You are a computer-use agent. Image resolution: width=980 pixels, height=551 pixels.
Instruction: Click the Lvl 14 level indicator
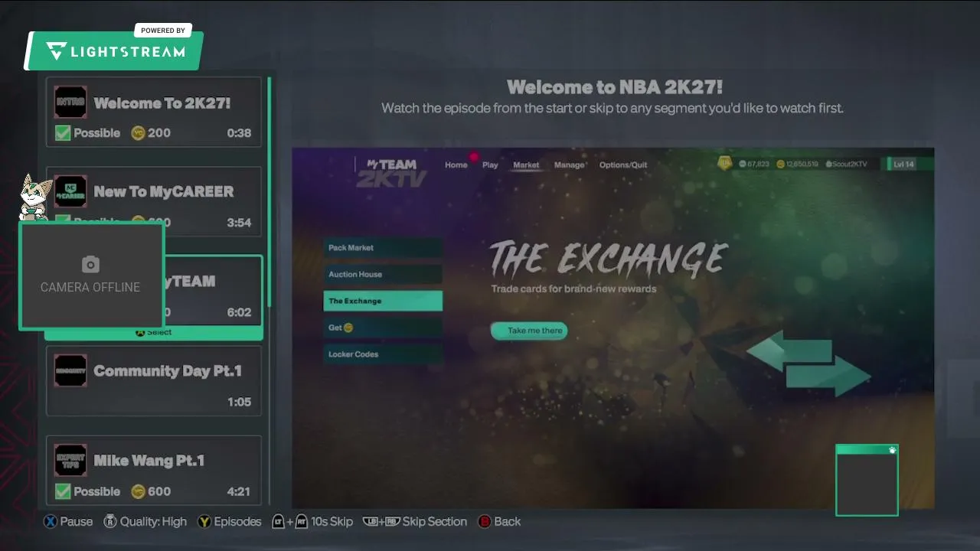click(903, 165)
